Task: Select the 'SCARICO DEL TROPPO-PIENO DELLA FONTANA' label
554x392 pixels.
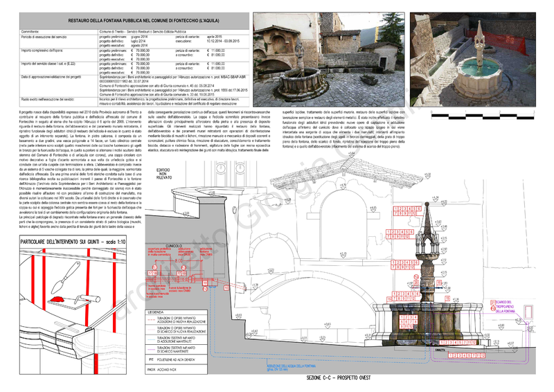Action: point(505,306)
